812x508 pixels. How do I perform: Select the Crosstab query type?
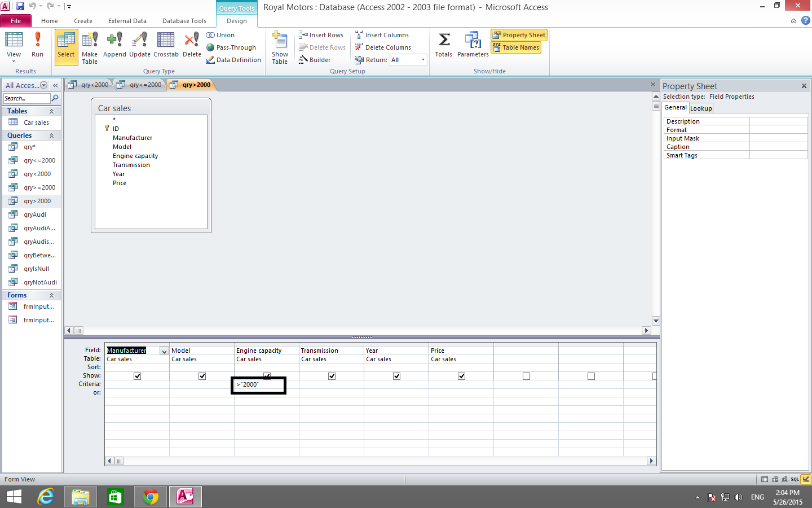coord(166,45)
